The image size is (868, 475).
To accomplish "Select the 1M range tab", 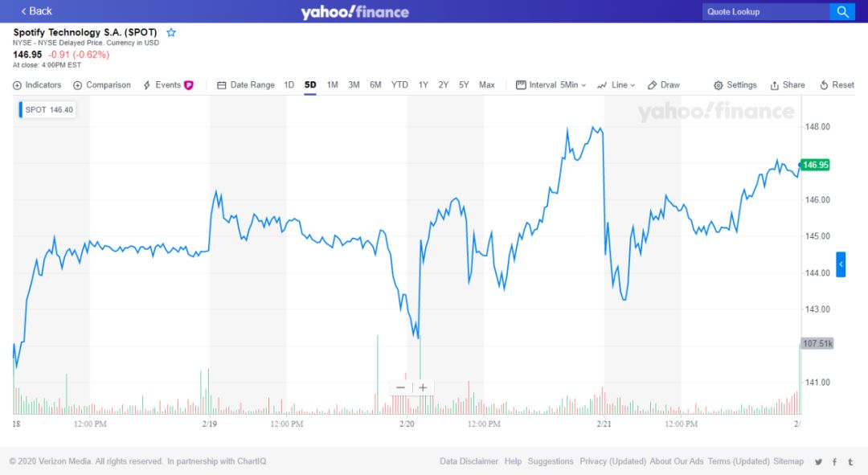I will [x=332, y=85].
